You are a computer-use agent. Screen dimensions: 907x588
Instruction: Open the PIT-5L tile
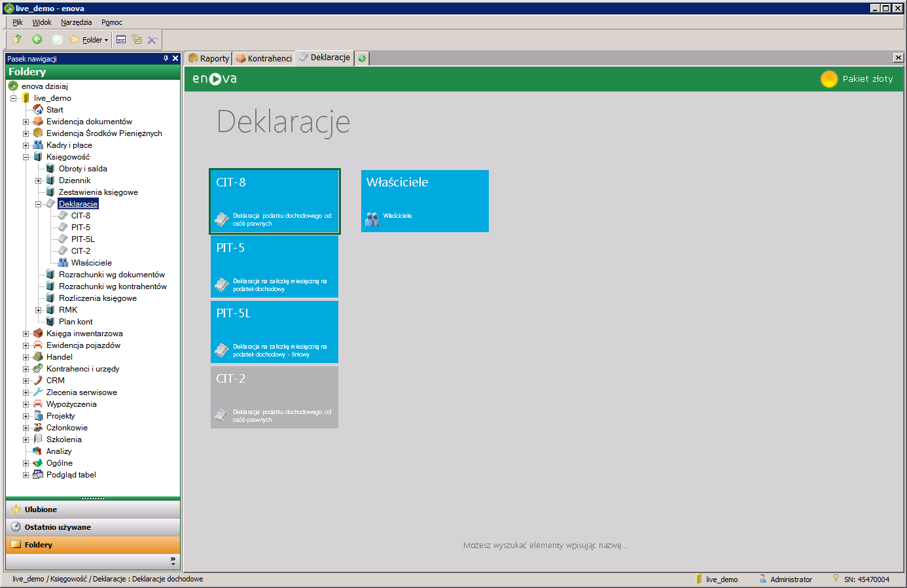pyautogui.click(x=275, y=332)
